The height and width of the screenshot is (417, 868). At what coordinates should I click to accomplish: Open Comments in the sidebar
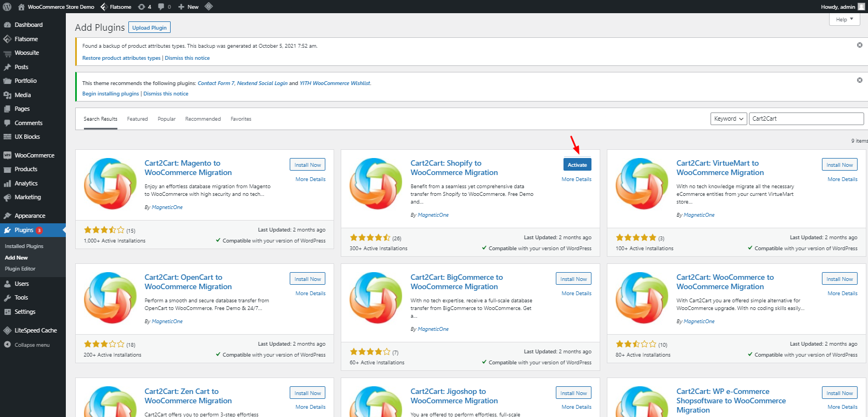29,123
